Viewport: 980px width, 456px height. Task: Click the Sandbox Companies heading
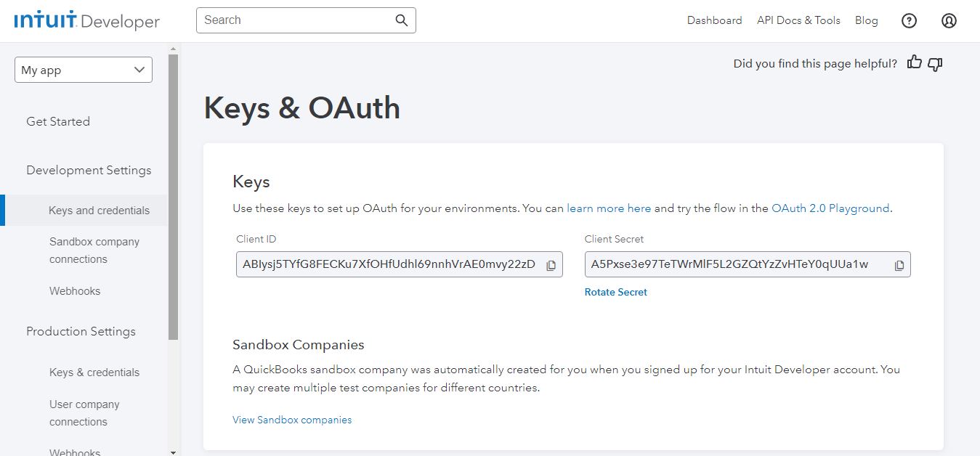point(299,345)
